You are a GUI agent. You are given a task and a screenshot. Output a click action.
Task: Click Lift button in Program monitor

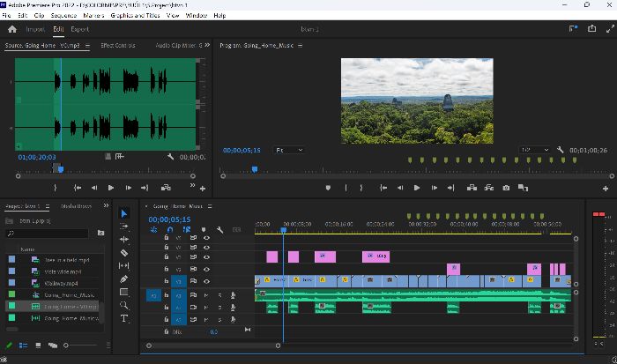[x=472, y=188]
